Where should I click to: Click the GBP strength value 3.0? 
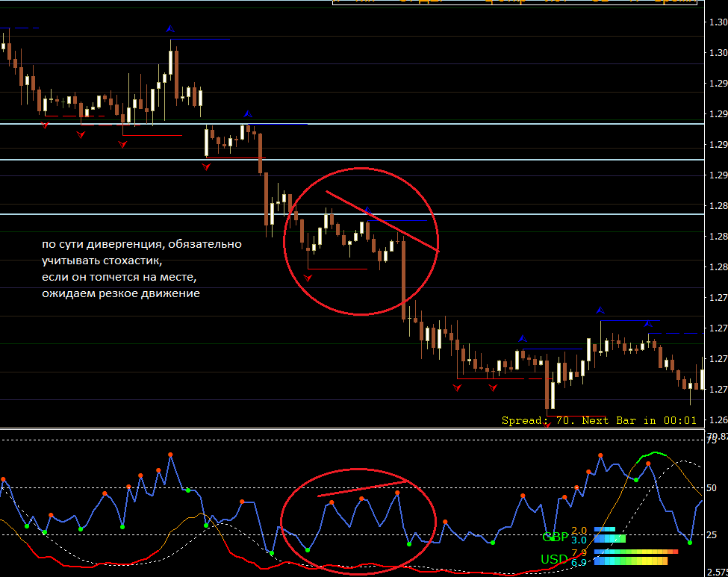(x=579, y=540)
